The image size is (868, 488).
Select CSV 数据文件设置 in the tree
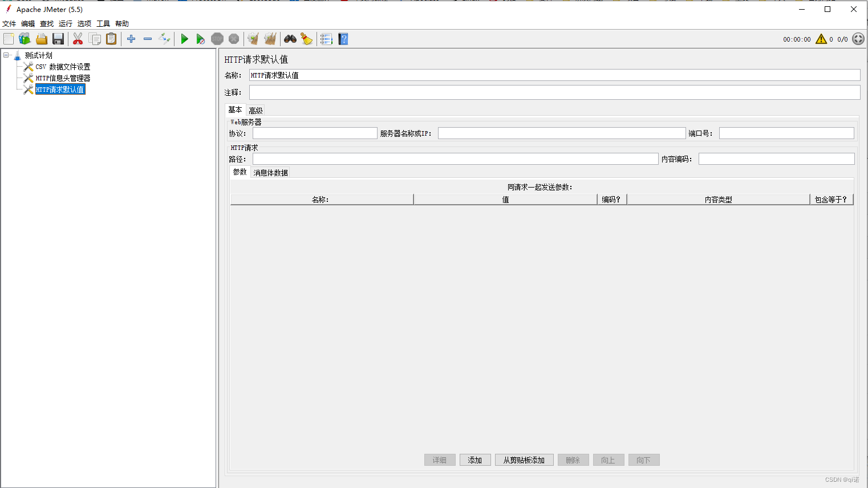pos(63,67)
